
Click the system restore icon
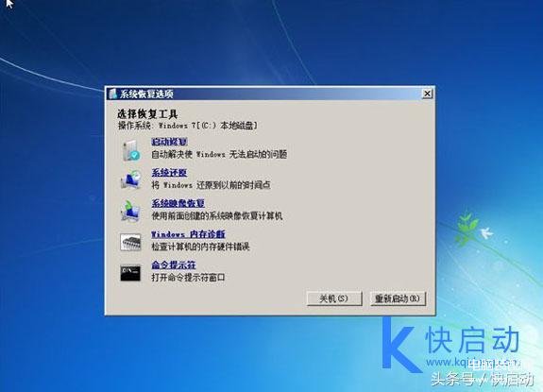pos(131,179)
